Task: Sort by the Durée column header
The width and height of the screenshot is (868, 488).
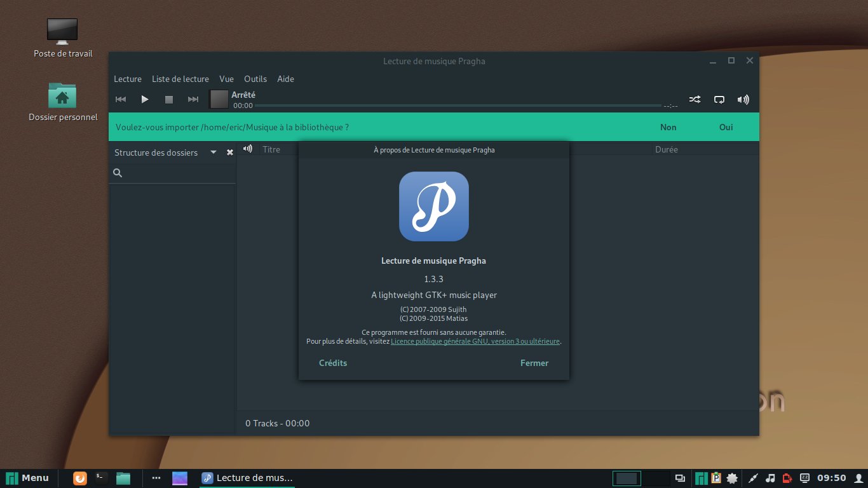Action: [667, 149]
